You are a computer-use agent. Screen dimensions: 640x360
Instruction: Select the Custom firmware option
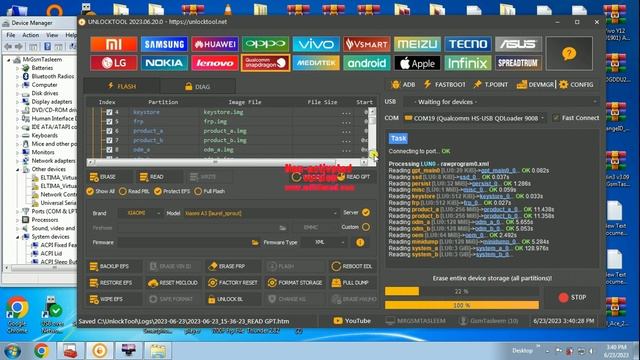coord(366,227)
